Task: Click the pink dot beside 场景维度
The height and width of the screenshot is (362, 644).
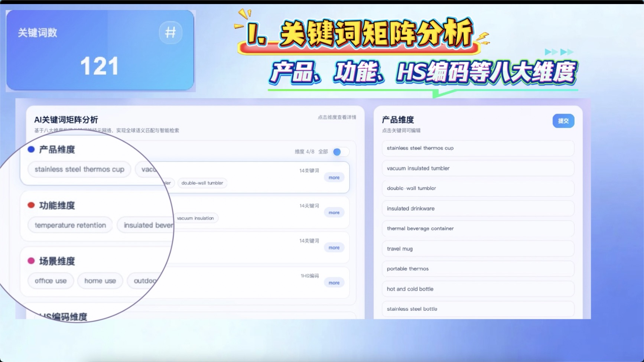Action: pyautogui.click(x=31, y=261)
